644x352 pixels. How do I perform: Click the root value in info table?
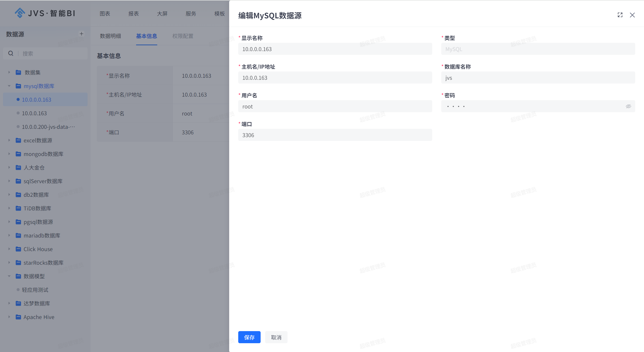click(187, 113)
